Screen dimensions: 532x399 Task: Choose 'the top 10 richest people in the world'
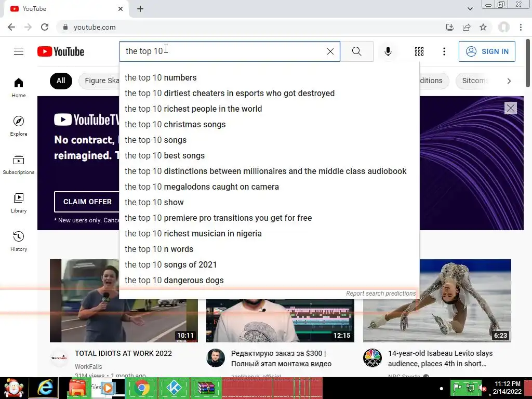[269, 109]
